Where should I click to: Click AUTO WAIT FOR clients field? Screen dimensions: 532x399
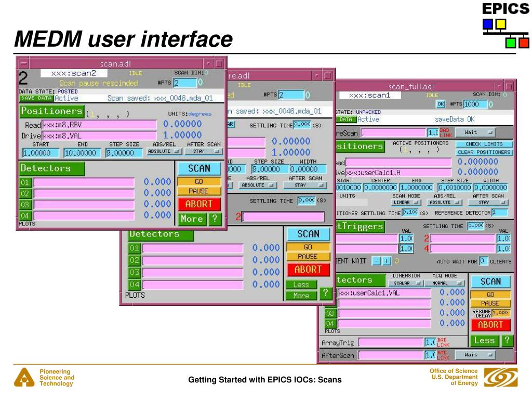coord(483,261)
